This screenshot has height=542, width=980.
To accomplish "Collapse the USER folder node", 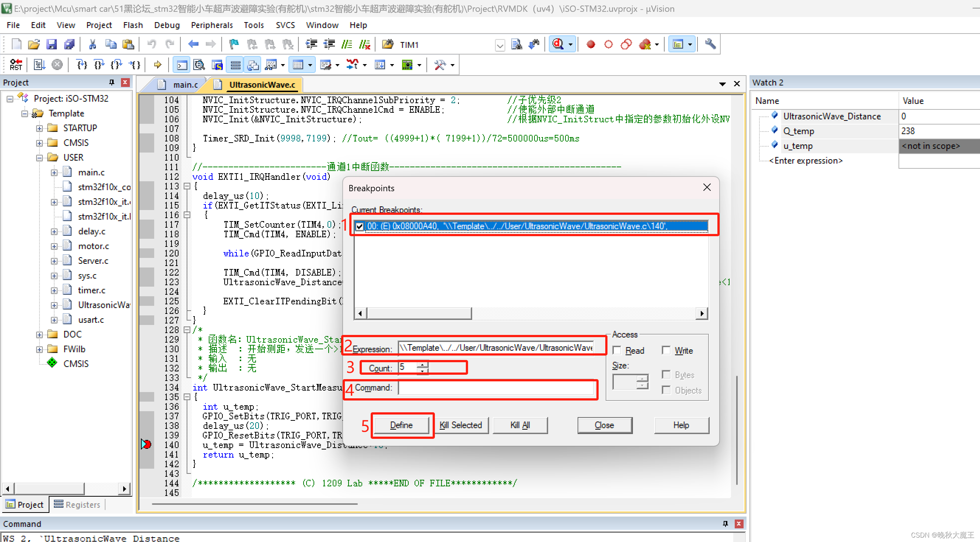I will 39,158.
